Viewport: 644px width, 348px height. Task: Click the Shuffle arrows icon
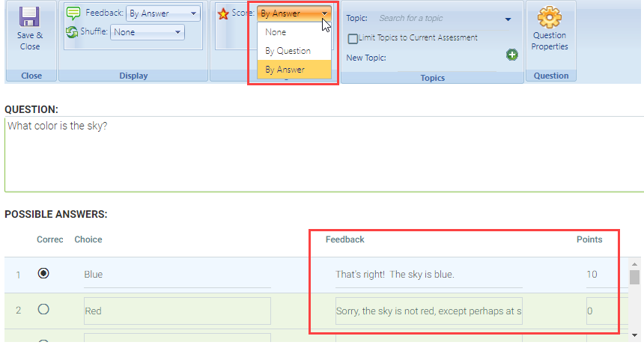(72, 32)
